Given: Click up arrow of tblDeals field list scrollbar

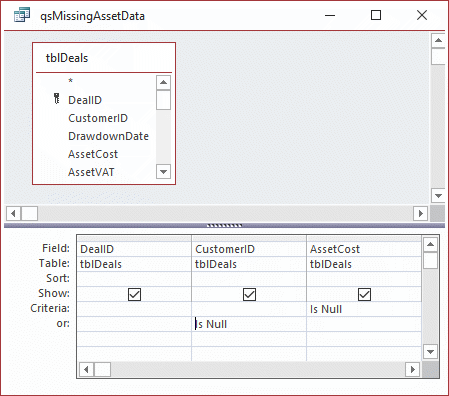Looking at the screenshot, I should pos(163,82).
